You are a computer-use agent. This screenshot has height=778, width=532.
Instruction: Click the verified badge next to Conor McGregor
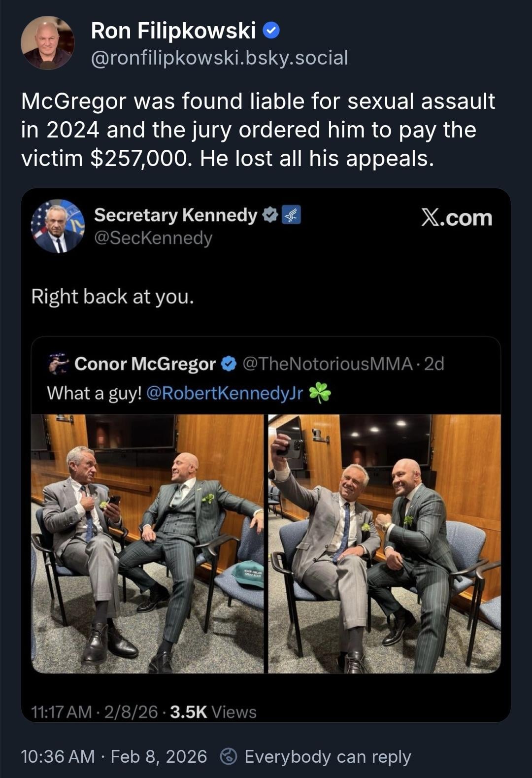click(x=228, y=364)
